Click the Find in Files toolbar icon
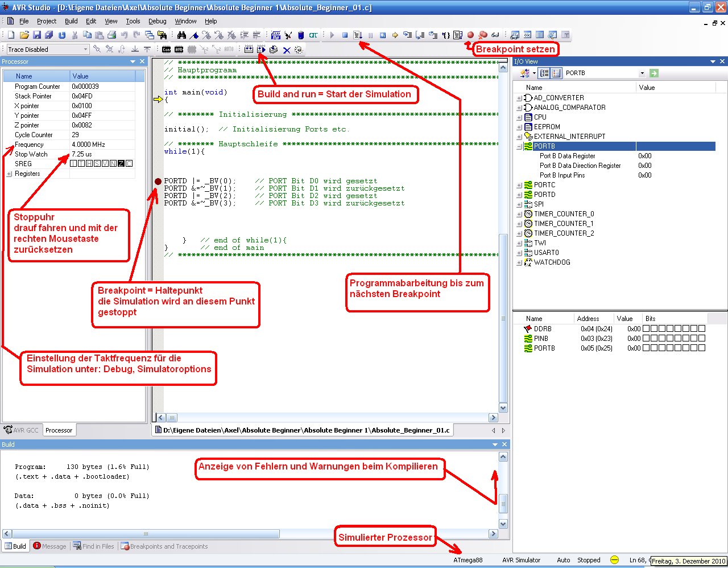728x568 pixels. [x=162, y=35]
